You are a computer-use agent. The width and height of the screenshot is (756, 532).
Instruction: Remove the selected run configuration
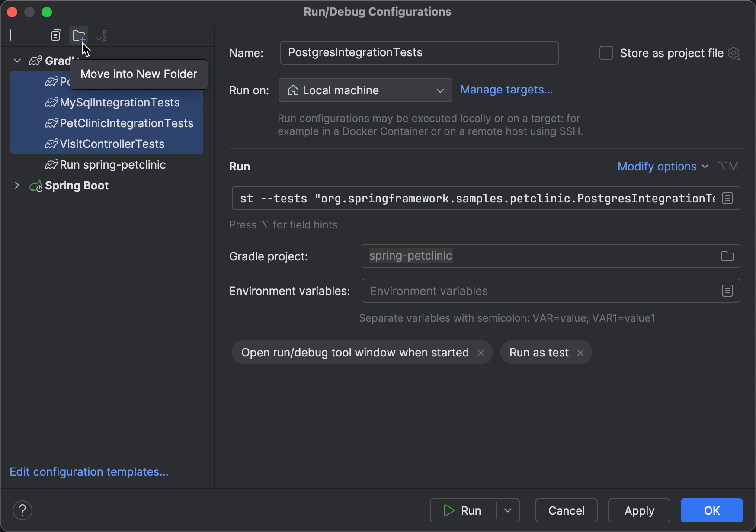33,35
